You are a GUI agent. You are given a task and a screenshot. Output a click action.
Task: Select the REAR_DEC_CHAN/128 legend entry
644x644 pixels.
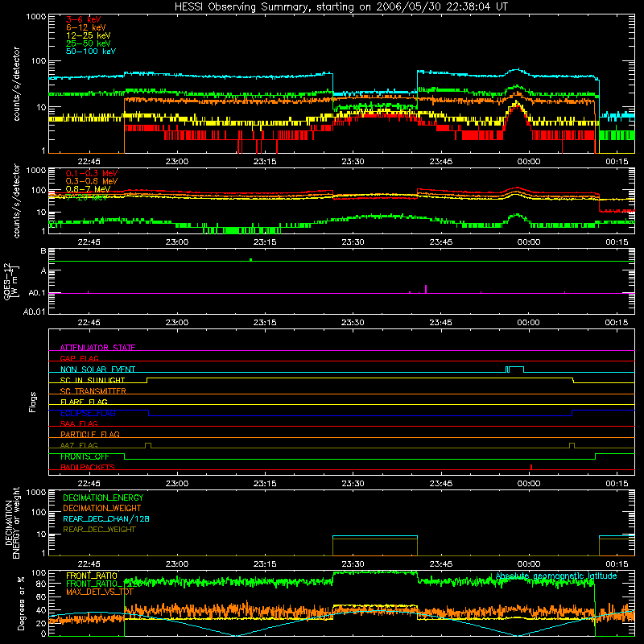tap(106, 518)
